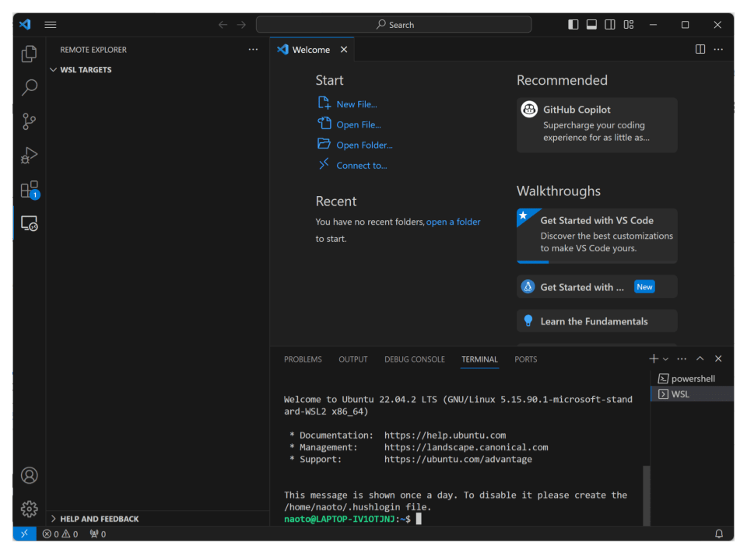Click New File... link
The image size is (747, 560).
point(356,104)
